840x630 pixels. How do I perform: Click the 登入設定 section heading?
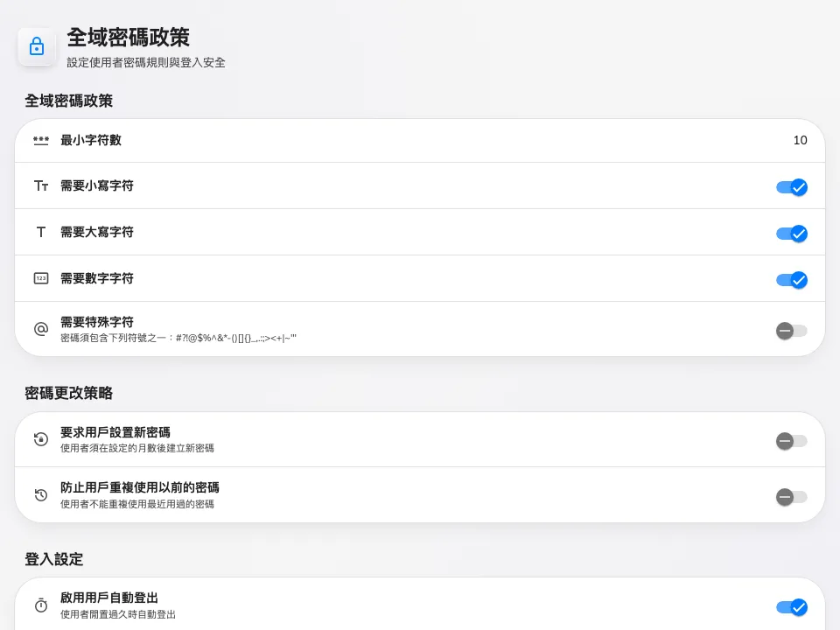[x=54, y=559]
